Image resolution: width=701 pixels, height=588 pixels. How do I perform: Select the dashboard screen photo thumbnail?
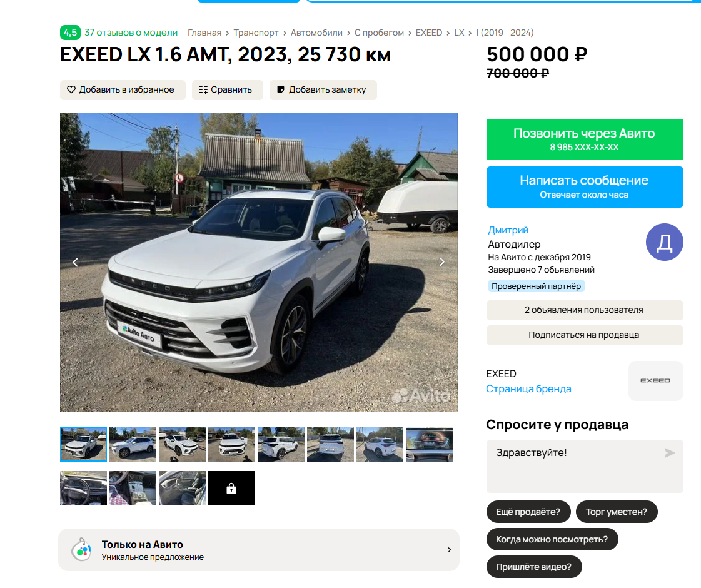click(x=429, y=445)
